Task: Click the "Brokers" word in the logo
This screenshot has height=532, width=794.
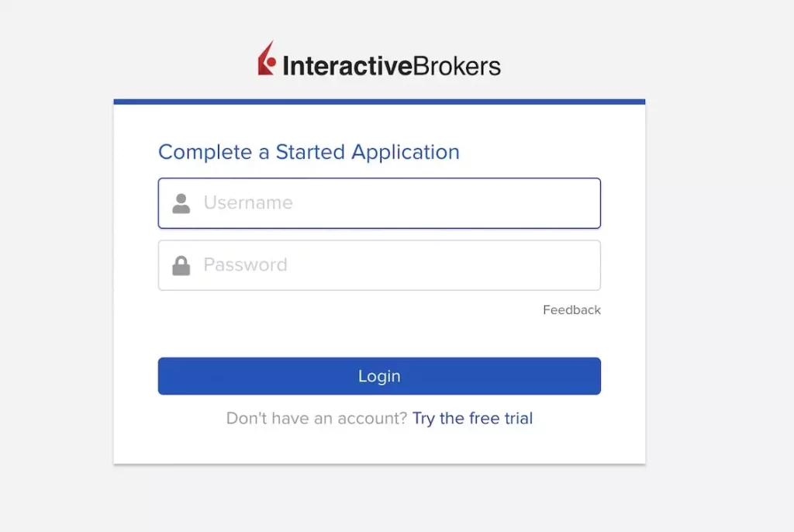Action: (x=457, y=67)
